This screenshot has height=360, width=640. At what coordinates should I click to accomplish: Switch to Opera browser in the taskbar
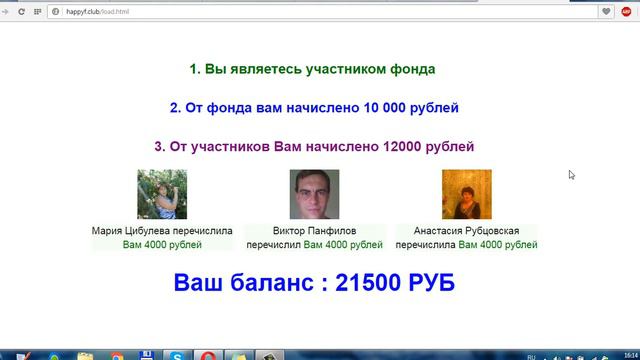(x=208, y=356)
